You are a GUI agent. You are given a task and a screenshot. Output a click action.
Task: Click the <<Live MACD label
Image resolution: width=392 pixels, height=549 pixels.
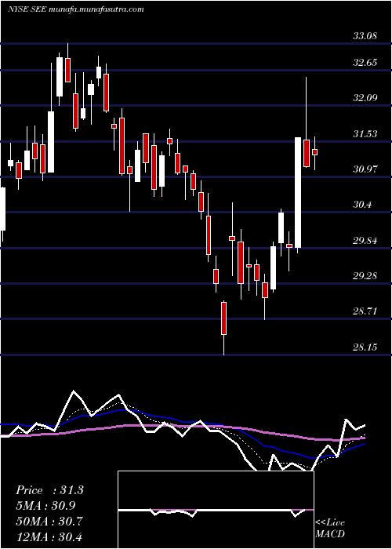330,528
